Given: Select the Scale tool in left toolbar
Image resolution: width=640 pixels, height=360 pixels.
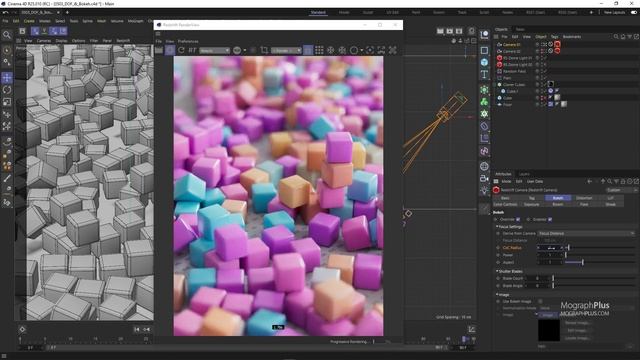Looking at the screenshot, I should click(x=7, y=102).
